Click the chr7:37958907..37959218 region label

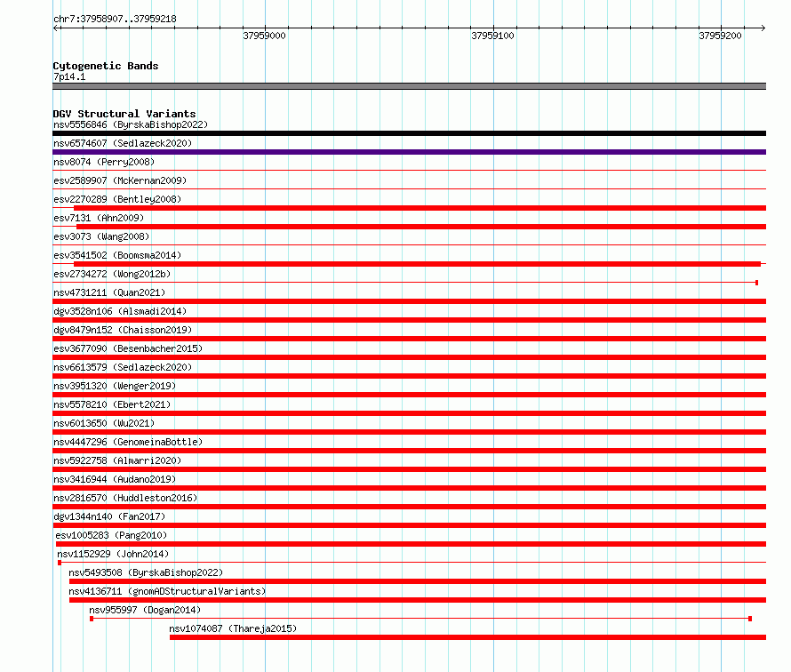(115, 19)
